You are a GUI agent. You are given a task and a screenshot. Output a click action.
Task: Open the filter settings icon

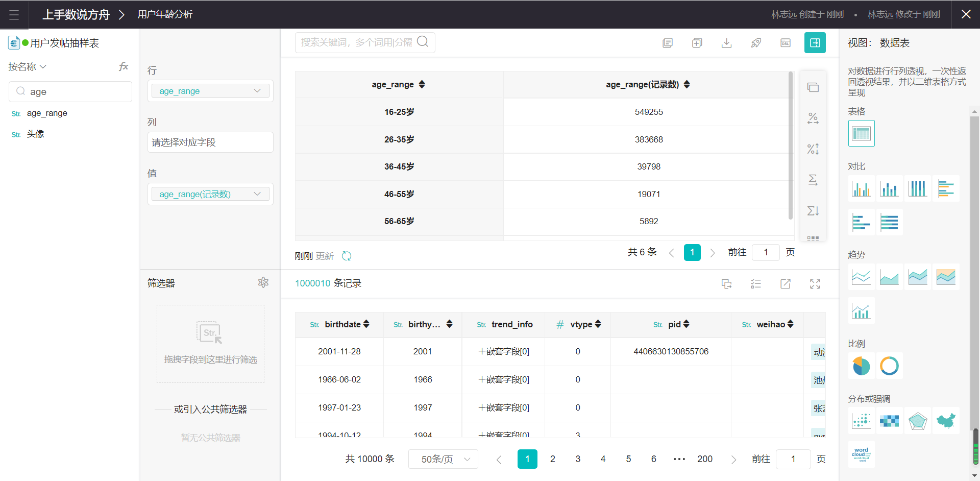pos(263,282)
